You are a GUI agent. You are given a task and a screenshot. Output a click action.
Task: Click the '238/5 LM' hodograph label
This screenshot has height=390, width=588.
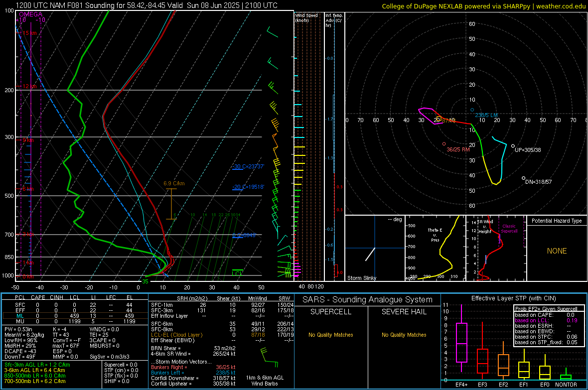[x=486, y=115]
